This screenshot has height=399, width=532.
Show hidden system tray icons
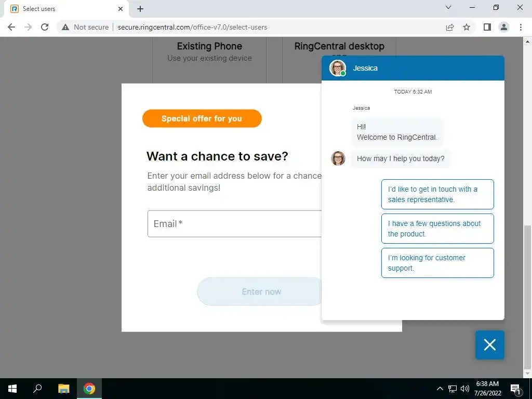click(440, 389)
